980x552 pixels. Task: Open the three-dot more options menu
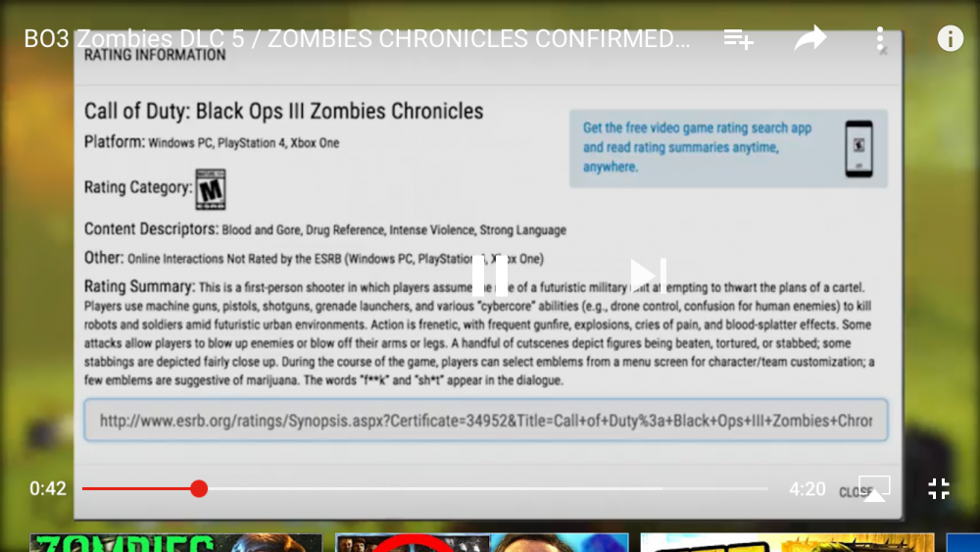coord(880,39)
